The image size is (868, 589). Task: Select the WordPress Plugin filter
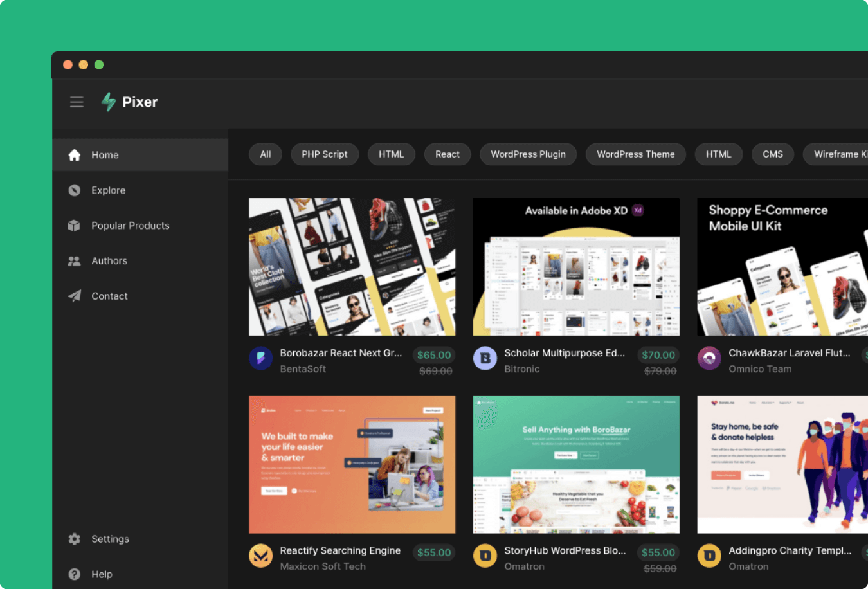point(528,154)
